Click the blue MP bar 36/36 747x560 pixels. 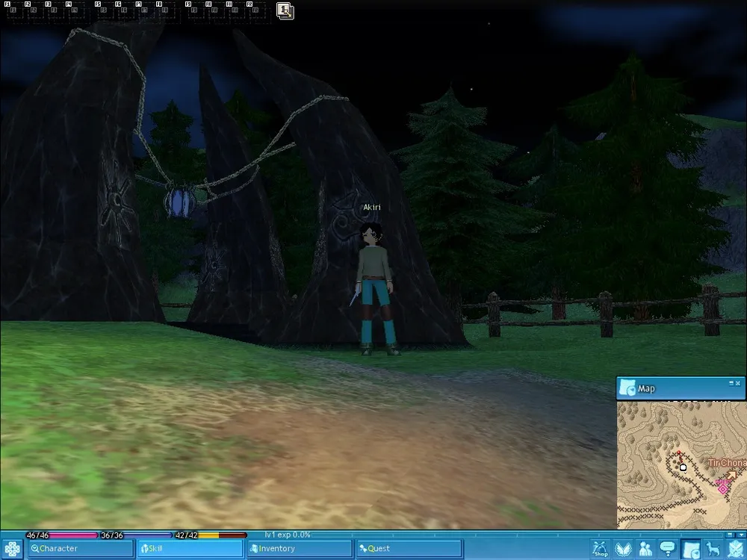pos(136,535)
